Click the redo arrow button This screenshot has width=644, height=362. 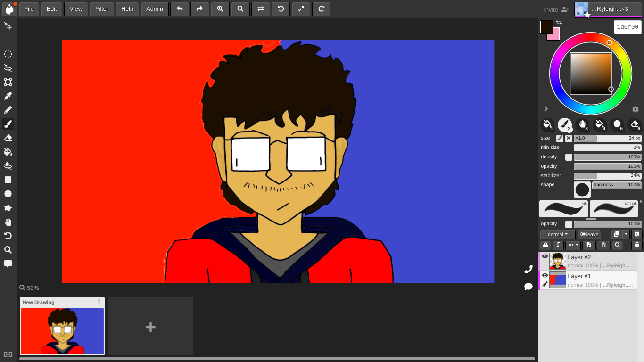[200, 9]
